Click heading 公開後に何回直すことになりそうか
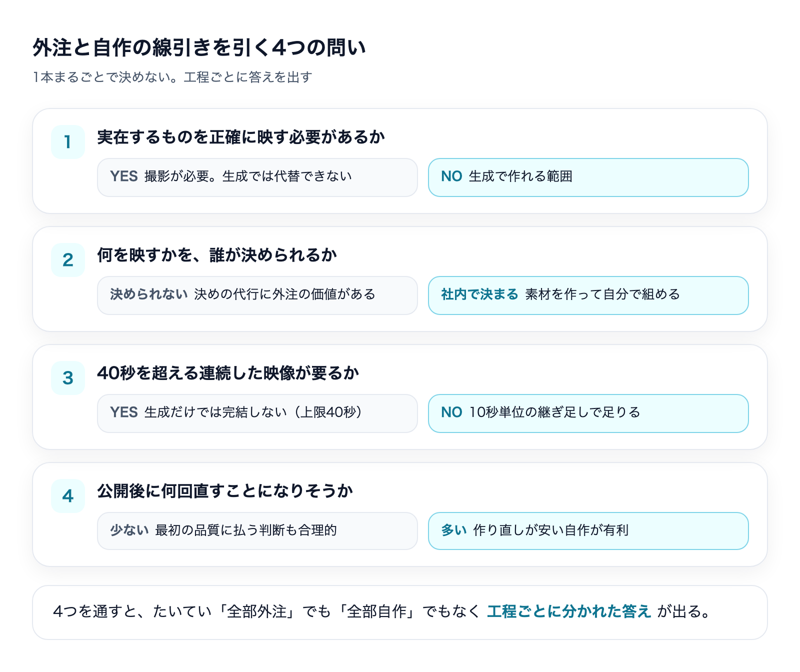Image resolution: width=800 pixels, height=672 pixels. 225,491
